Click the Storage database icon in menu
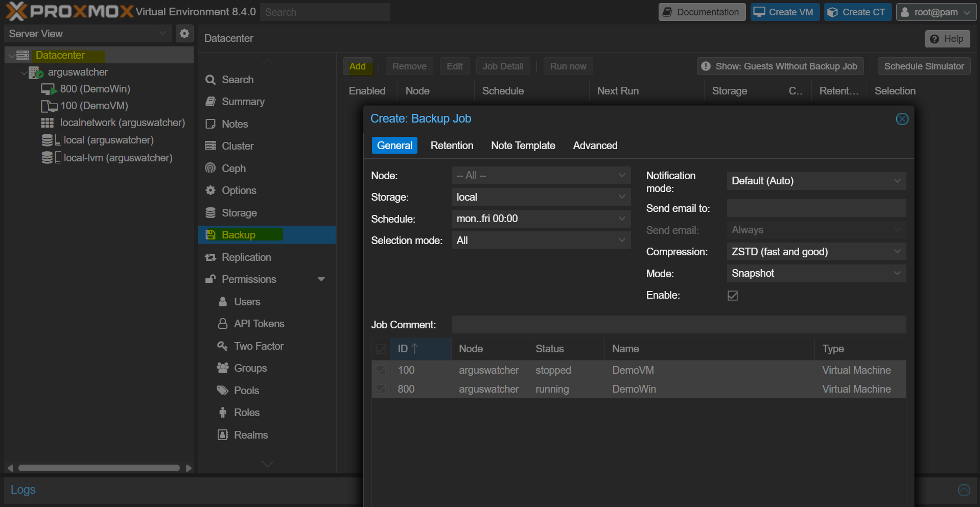980x507 pixels. tap(211, 213)
